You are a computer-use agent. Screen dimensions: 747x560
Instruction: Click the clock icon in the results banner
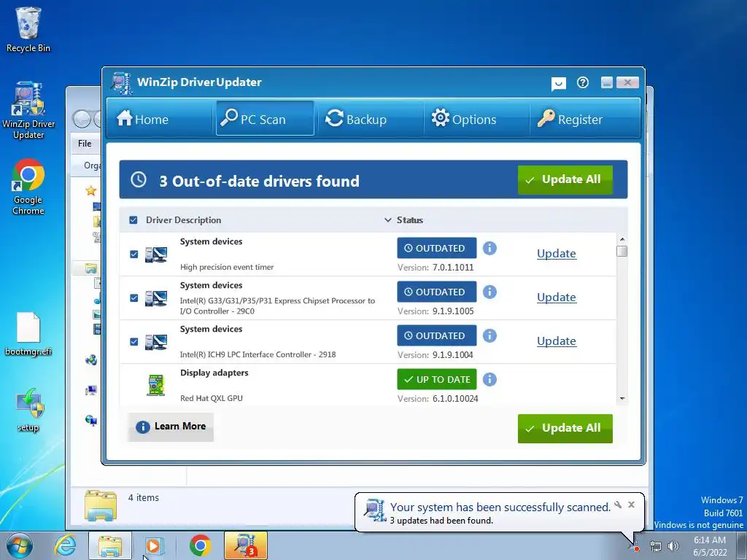tap(139, 179)
